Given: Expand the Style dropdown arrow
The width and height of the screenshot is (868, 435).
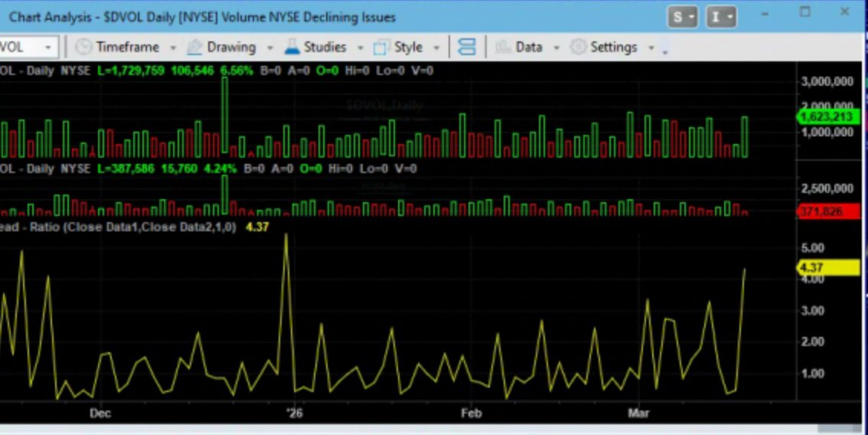Looking at the screenshot, I should (x=437, y=47).
